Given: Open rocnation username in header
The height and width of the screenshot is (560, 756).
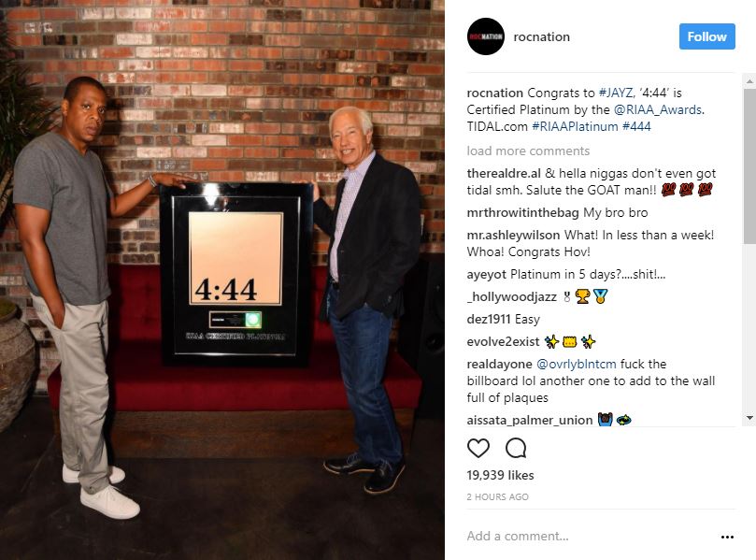Looking at the screenshot, I should [x=541, y=36].
